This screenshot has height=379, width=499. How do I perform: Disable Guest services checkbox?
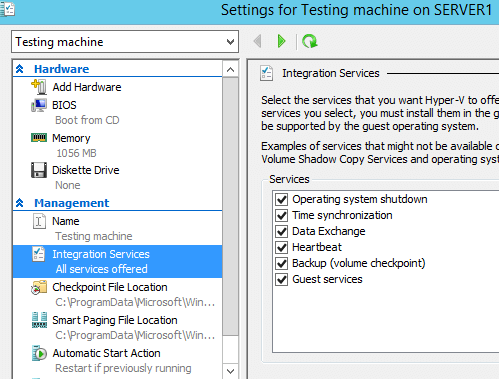(x=282, y=279)
